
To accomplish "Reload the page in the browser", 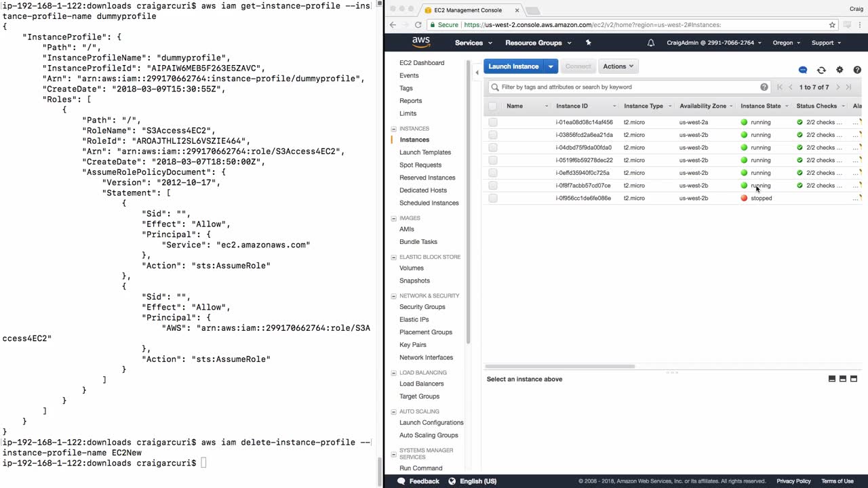I will [418, 25].
